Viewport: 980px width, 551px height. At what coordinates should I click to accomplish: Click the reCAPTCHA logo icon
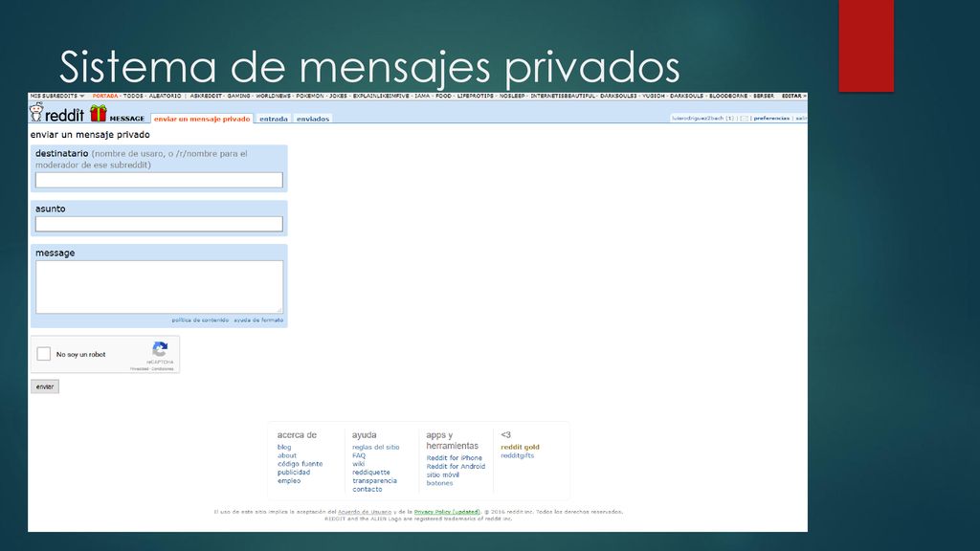(x=160, y=349)
